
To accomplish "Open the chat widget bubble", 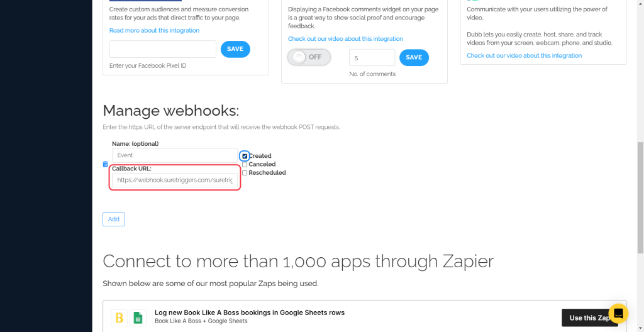I will coord(618,313).
